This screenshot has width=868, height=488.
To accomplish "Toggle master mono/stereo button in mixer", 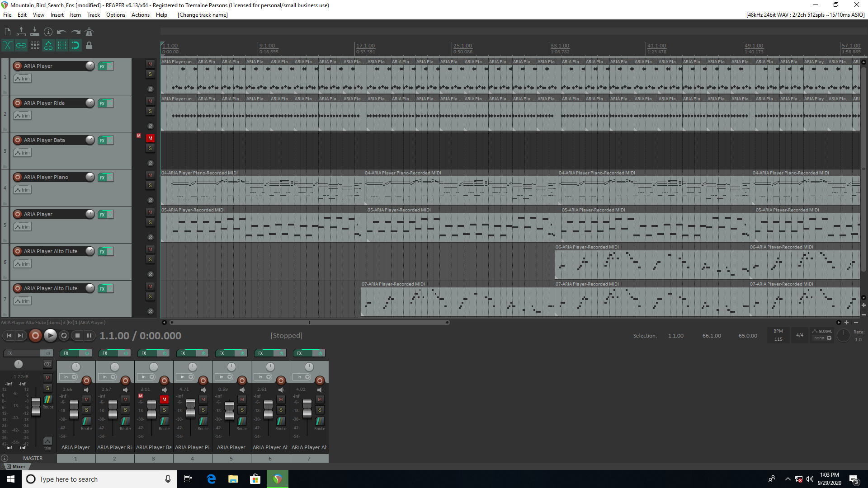I will (x=47, y=364).
